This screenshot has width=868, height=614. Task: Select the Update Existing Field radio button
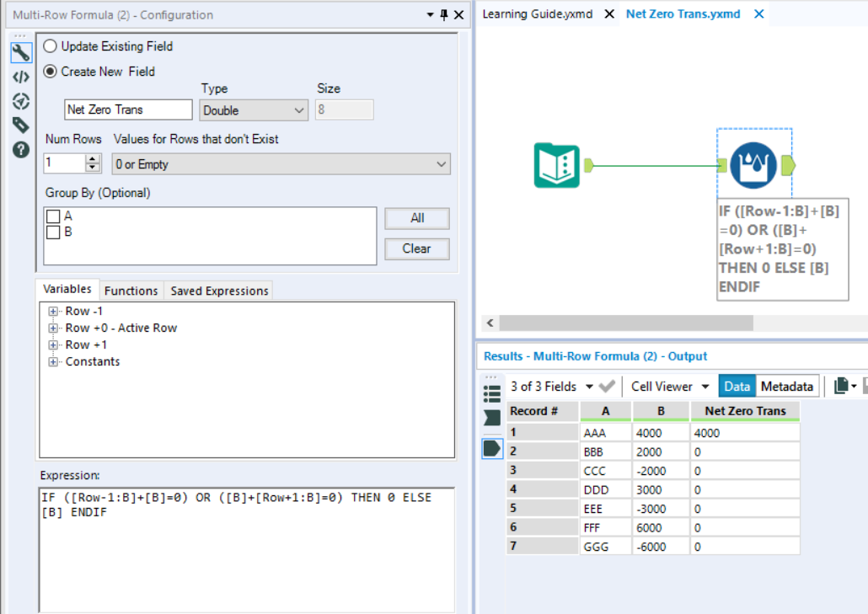tap(50, 47)
